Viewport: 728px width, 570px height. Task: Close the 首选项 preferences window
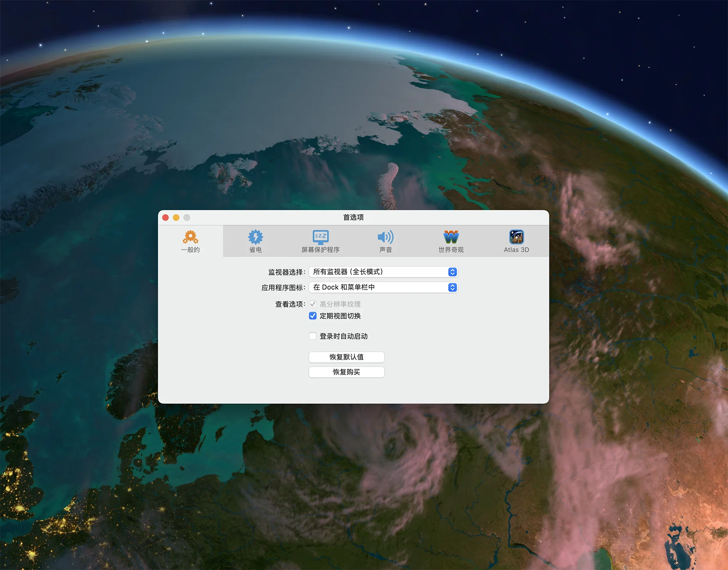coord(166,217)
